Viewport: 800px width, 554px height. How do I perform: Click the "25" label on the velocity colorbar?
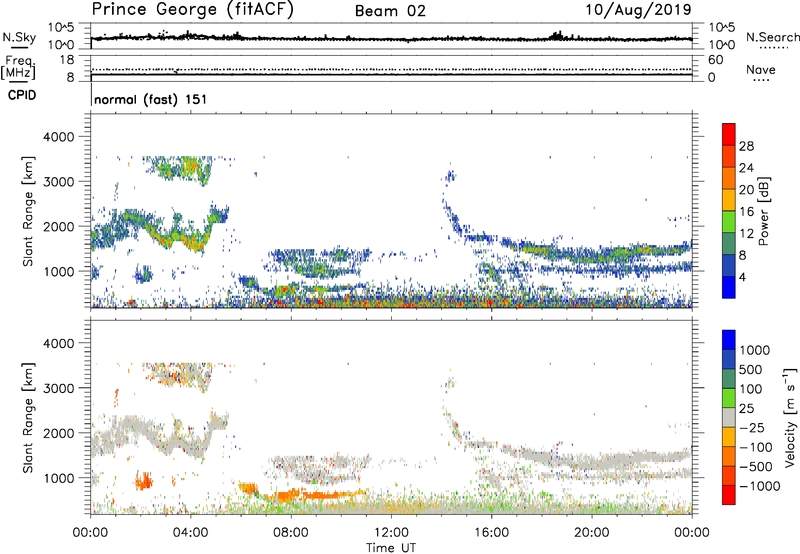[x=748, y=408]
